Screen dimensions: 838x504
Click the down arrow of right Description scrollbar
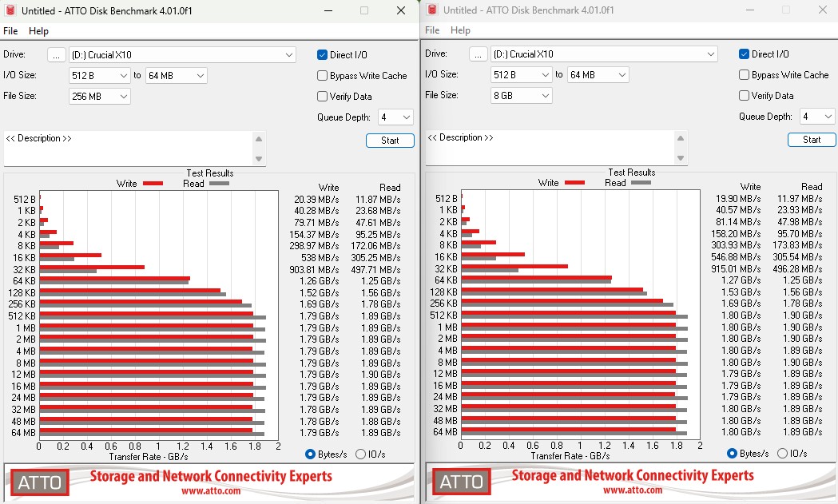[x=681, y=157]
